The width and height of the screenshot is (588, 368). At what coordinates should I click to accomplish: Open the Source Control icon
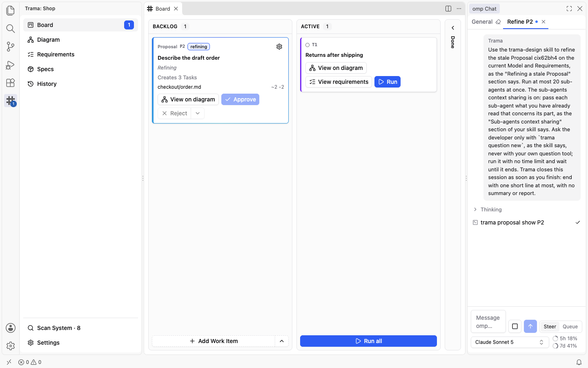tap(11, 47)
